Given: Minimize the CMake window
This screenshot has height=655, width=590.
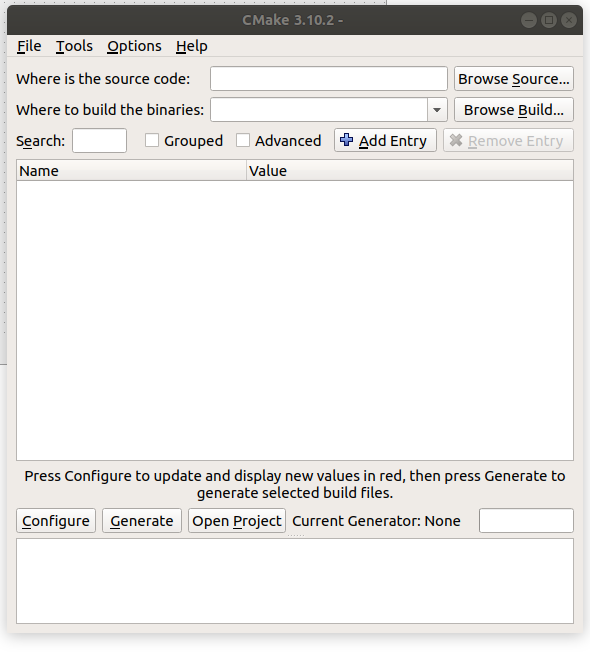Looking at the screenshot, I should coord(529,20).
